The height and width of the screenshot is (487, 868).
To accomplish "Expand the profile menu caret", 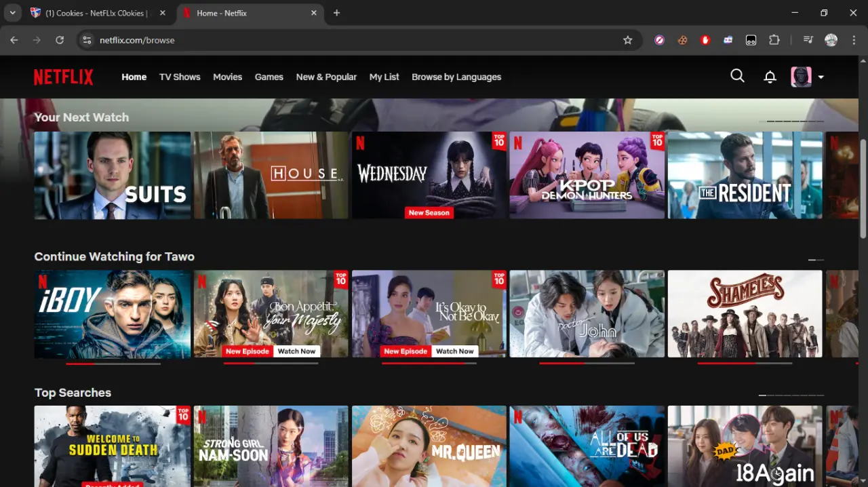I will pyautogui.click(x=821, y=77).
